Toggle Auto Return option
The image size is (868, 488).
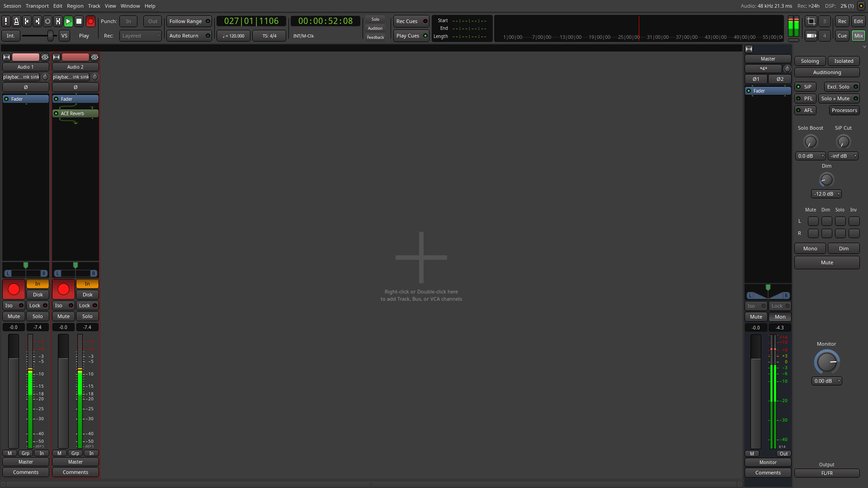189,36
